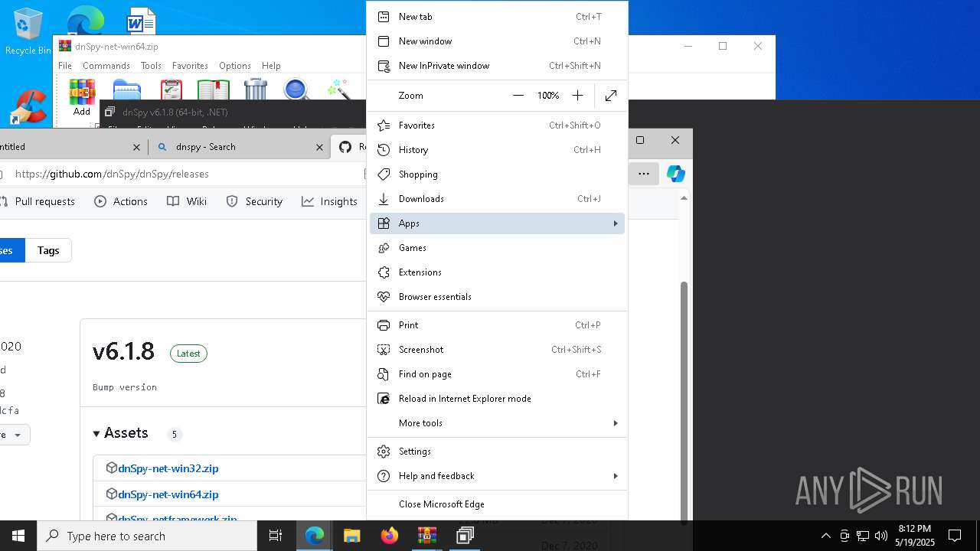
Task: Open the Copilot icon in Edge toolbar
Action: pyautogui.click(x=675, y=174)
